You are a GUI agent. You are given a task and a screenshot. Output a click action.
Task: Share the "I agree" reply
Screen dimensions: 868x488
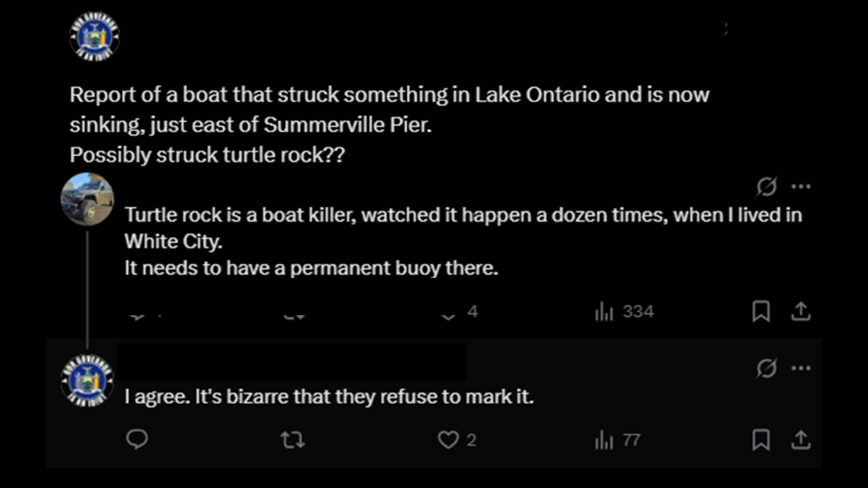tap(800, 440)
